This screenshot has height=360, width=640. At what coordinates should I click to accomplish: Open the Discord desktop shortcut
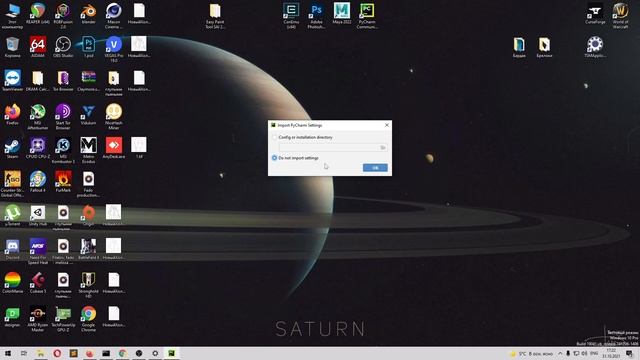coord(12,249)
